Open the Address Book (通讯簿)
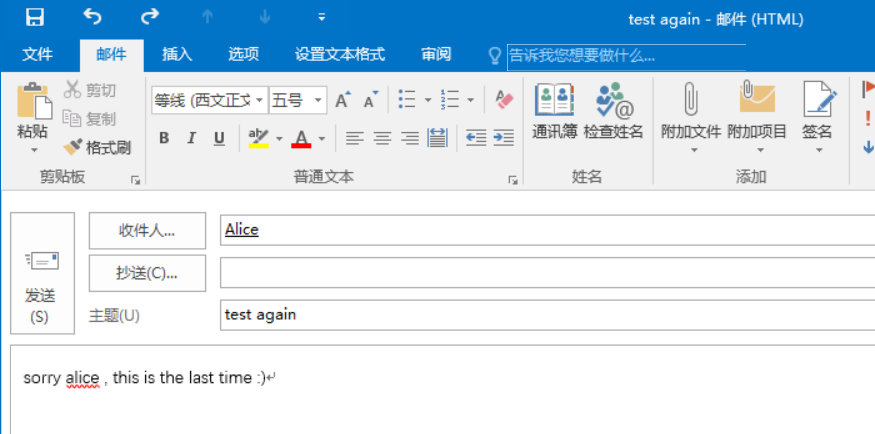 (554, 112)
